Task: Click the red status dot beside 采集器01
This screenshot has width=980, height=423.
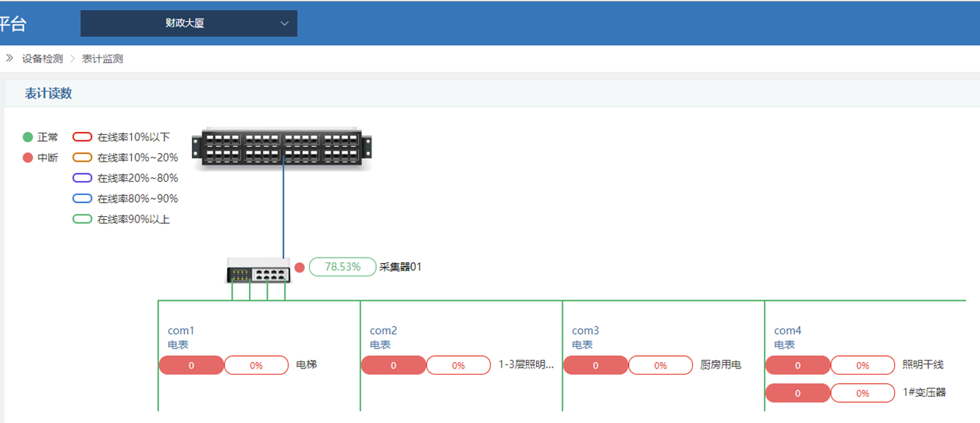Action: point(300,268)
